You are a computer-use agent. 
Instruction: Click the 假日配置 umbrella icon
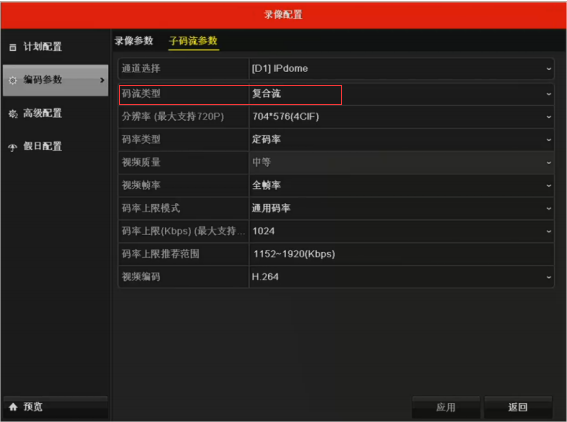[13, 147]
